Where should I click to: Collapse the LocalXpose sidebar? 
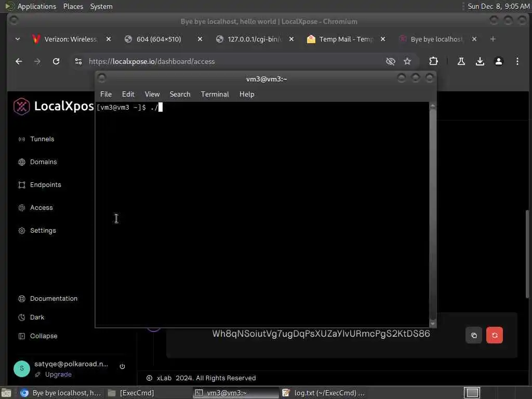(44, 336)
